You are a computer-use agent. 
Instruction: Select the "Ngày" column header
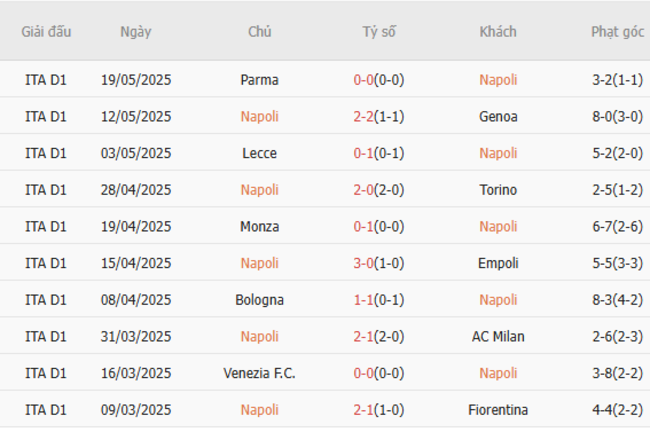[136, 31]
